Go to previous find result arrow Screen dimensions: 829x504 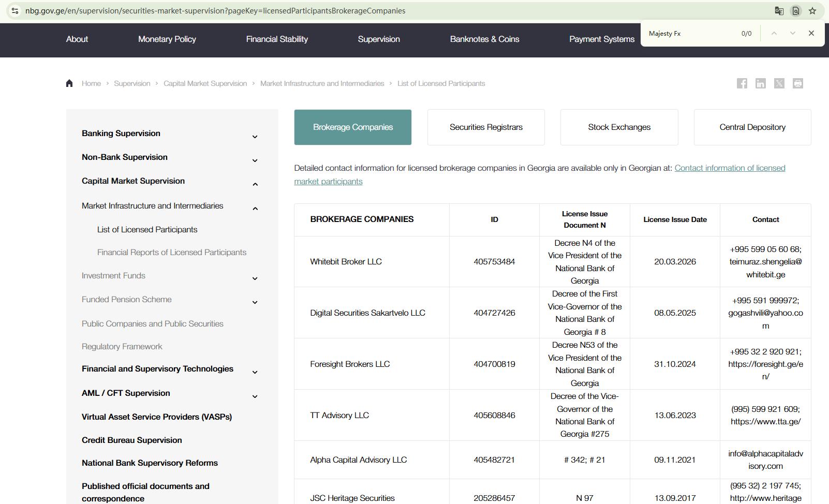pyautogui.click(x=774, y=33)
